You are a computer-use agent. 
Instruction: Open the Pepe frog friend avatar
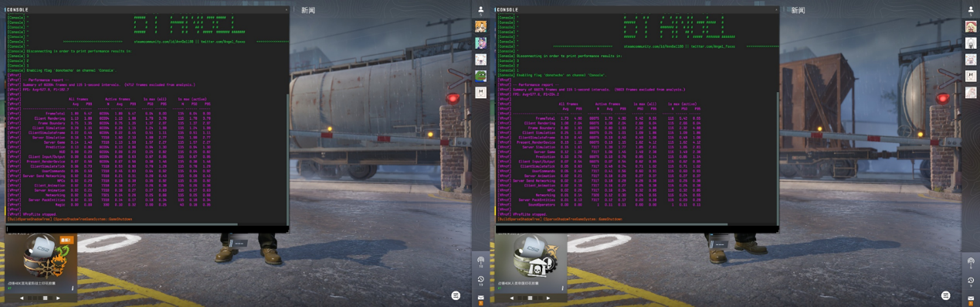tap(480, 76)
